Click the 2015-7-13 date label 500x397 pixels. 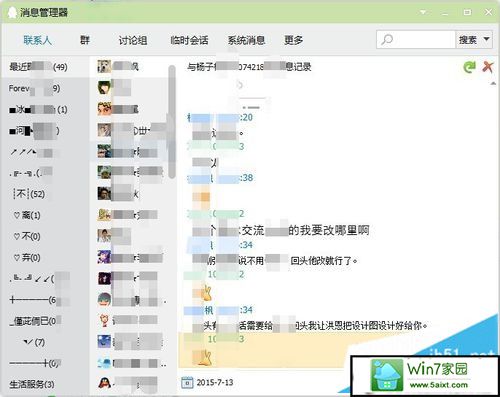[x=215, y=382]
